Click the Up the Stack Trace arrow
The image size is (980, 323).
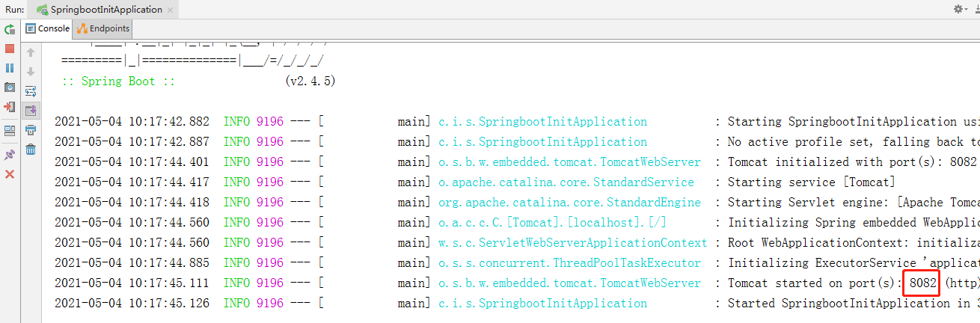(x=31, y=52)
